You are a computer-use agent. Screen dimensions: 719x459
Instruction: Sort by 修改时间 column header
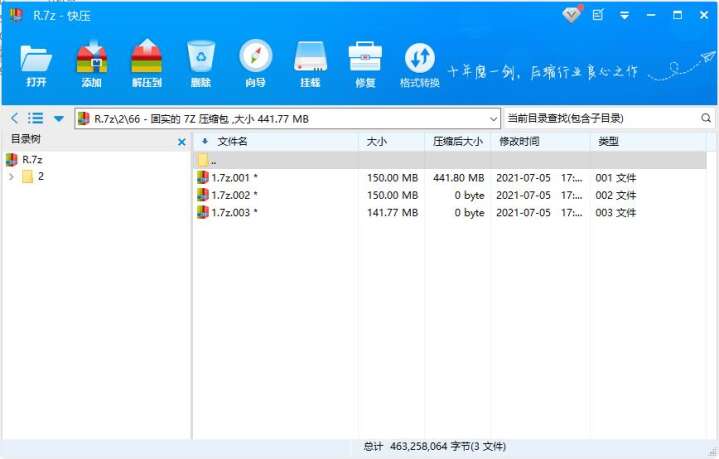[520, 142]
